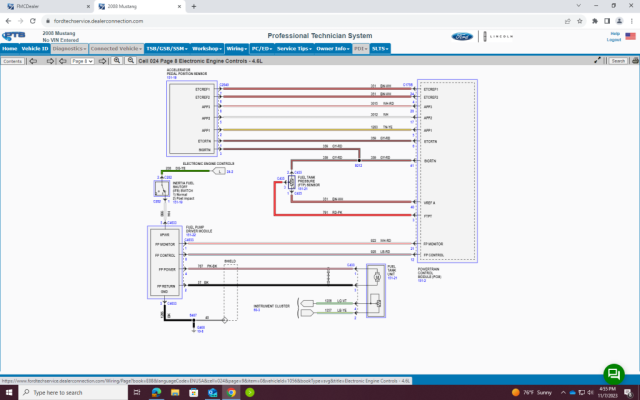Expand wiring diagram to full screen

click(598, 60)
